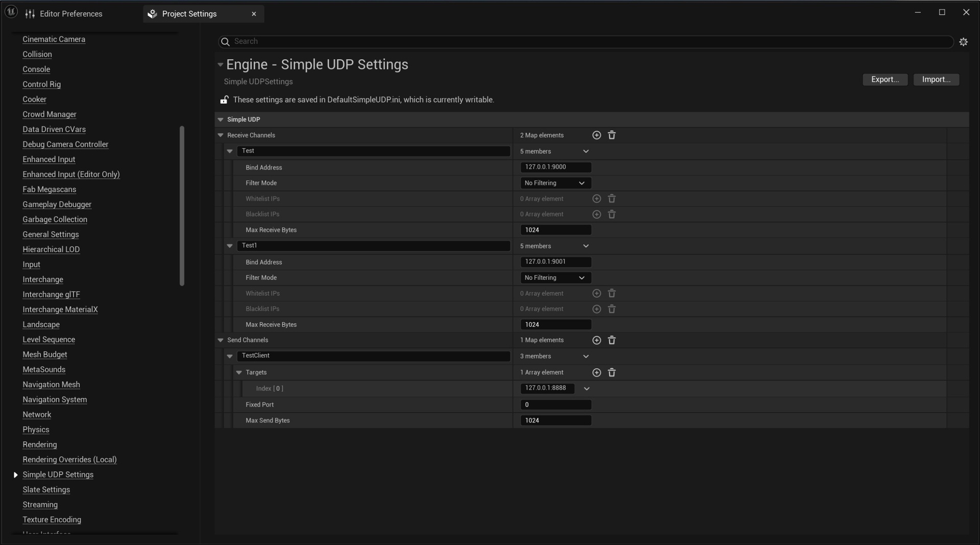The height and width of the screenshot is (545, 980).
Task: Add element to Send Channels map
Action: (x=596, y=340)
